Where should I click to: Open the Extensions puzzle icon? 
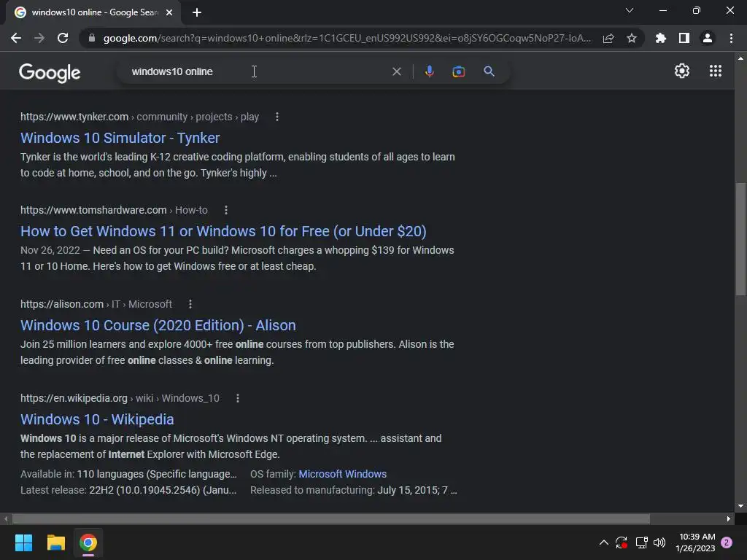(x=660, y=38)
